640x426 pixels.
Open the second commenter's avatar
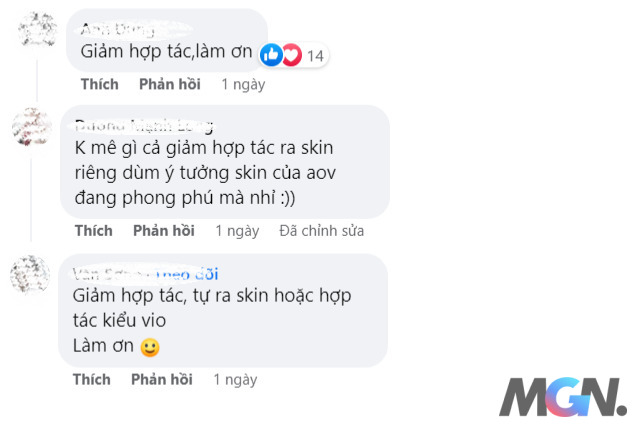point(32,127)
